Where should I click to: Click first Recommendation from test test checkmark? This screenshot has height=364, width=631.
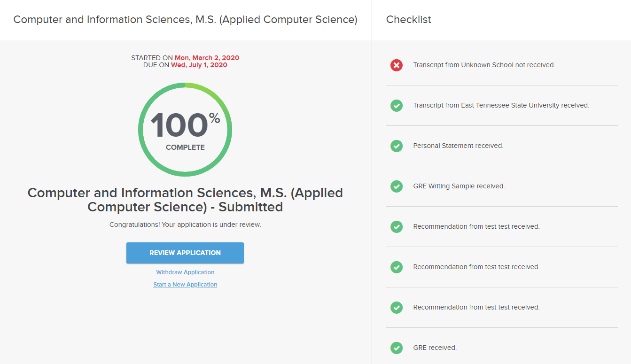397,227
